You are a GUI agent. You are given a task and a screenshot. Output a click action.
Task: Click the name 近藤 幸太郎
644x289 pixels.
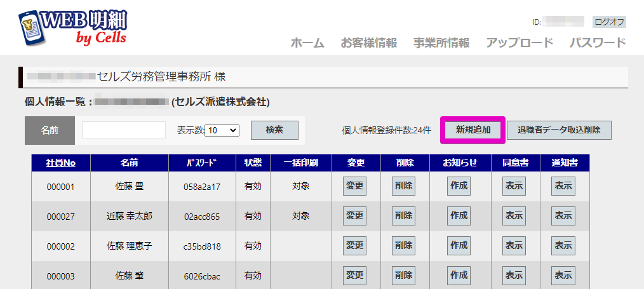click(x=130, y=216)
